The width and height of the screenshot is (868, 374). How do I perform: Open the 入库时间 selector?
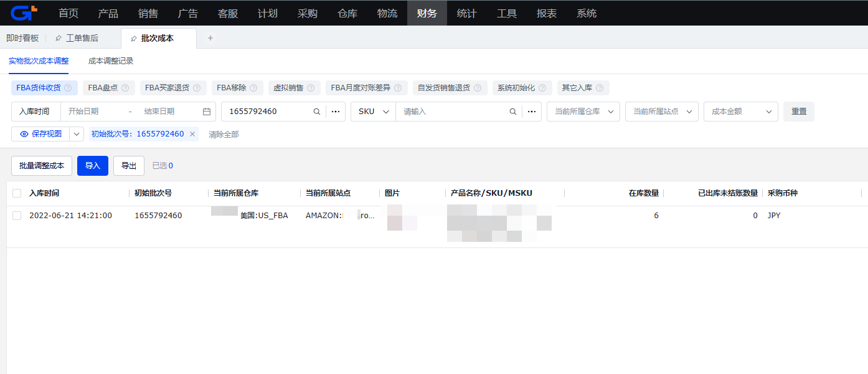pos(36,112)
